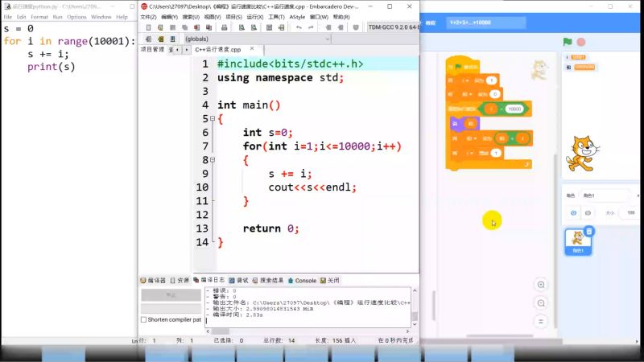
Task: Collapse the code fold marker at line 5
Action: click(213, 118)
